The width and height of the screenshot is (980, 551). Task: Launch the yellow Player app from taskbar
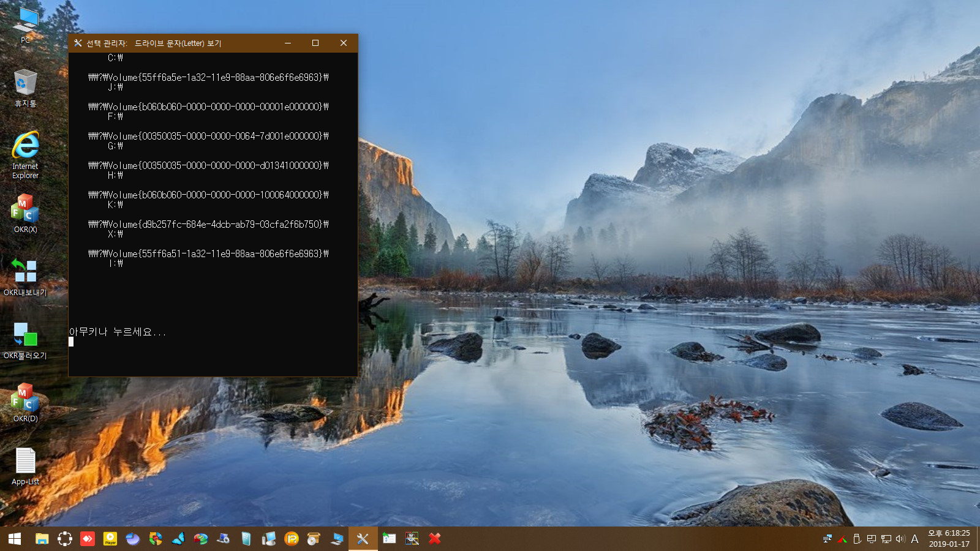click(x=110, y=539)
